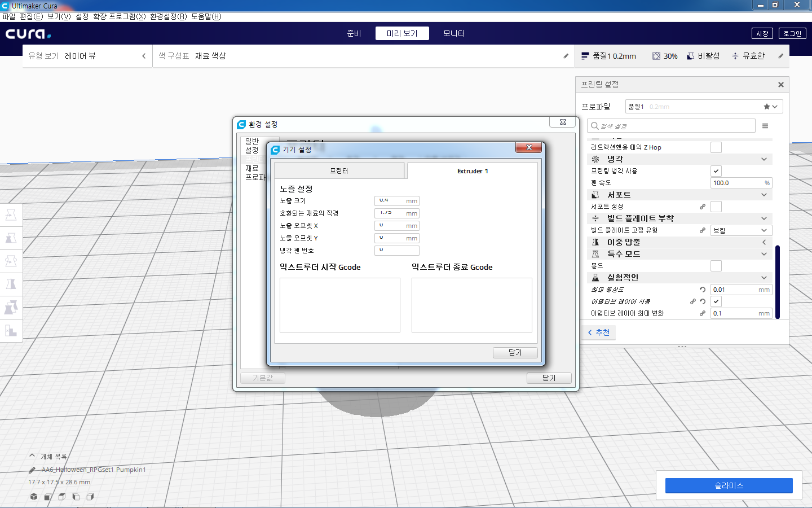Toggle 리트렉션했을 때의 Z Hop checkbox
Screen dimensions: 812x508
pos(716,147)
